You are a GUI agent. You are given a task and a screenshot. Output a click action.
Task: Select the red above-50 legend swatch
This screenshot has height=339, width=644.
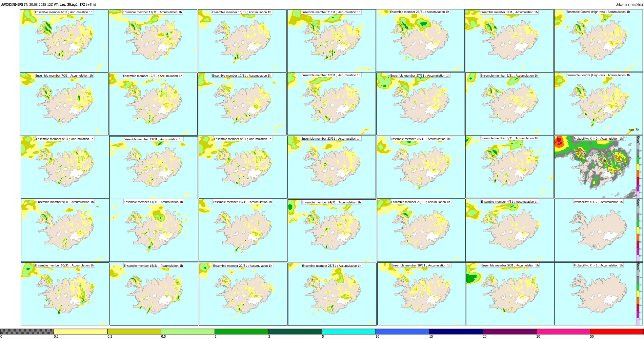(617, 332)
